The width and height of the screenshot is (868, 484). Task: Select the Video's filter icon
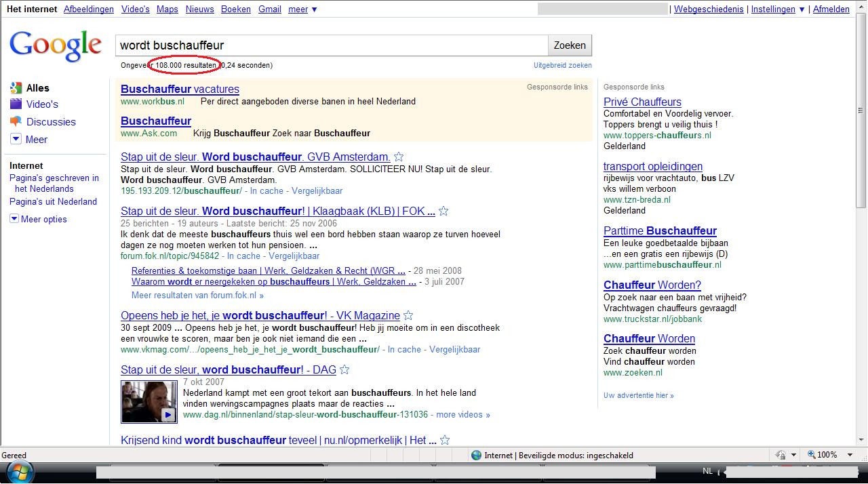tap(16, 104)
